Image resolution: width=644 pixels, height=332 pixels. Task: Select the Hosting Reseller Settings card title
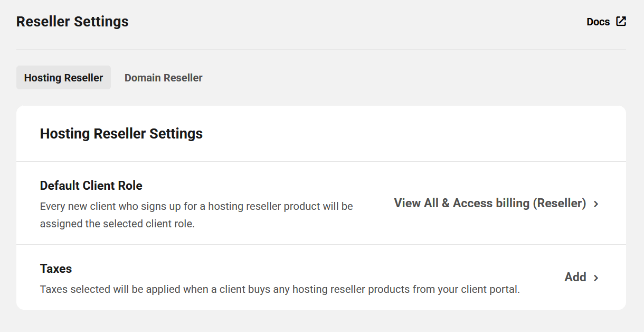point(121,134)
